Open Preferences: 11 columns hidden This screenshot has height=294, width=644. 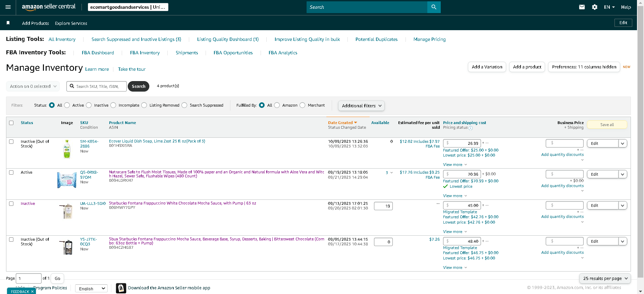pos(584,67)
